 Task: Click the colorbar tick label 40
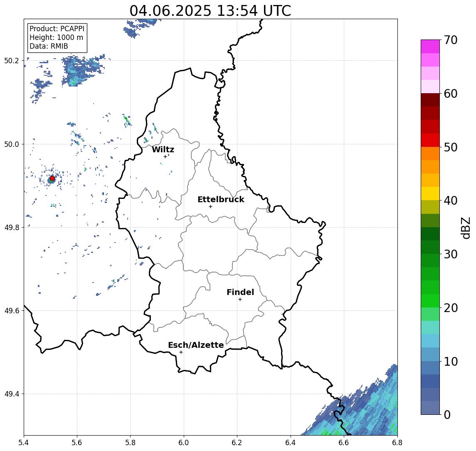click(451, 201)
